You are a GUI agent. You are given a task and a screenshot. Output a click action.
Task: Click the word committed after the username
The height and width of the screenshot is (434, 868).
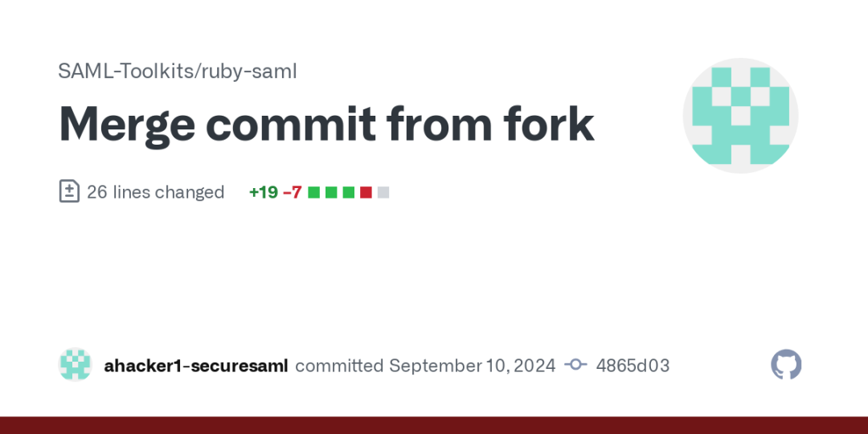[339, 366]
